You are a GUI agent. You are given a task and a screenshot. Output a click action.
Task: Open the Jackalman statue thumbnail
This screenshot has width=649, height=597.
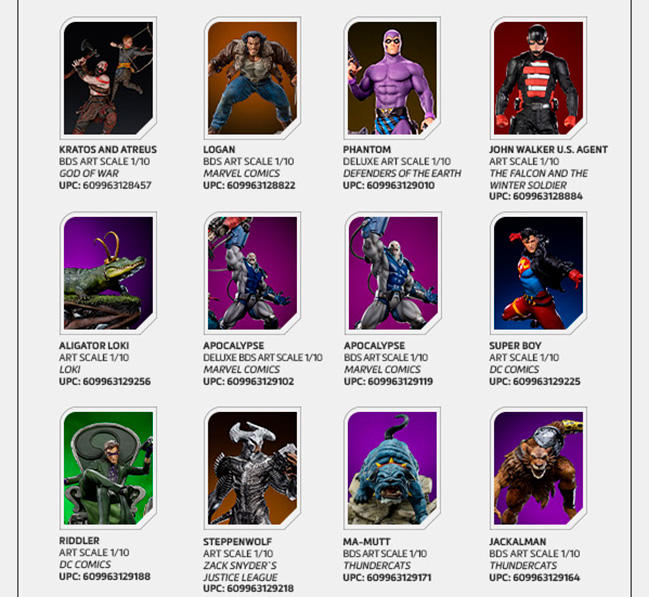pyautogui.click(x=538, y=468)
